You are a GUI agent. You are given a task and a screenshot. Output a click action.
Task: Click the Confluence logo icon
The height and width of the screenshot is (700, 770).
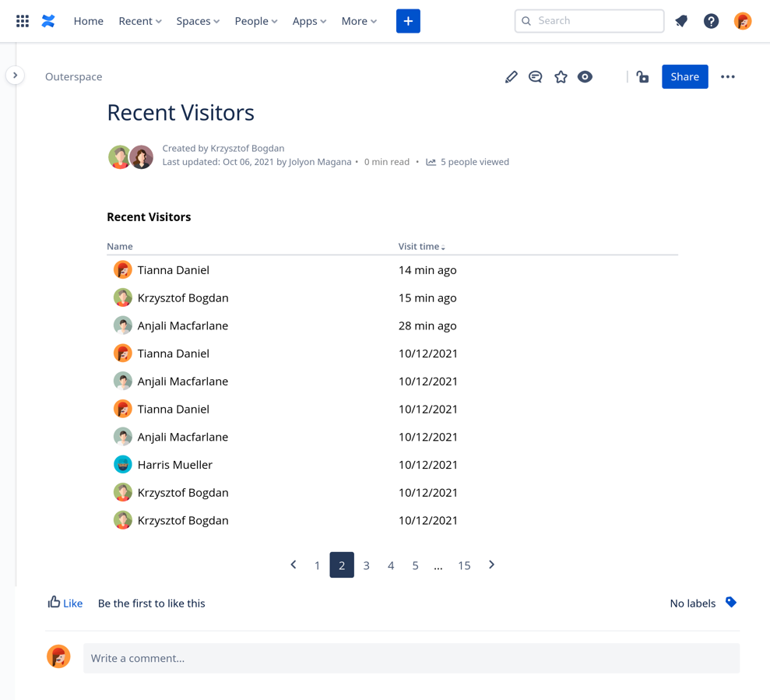coord(48,21)
